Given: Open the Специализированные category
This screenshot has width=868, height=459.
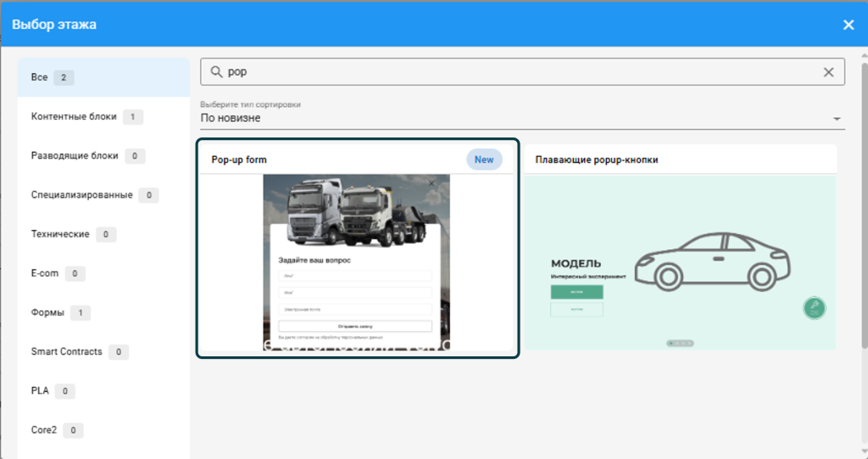Looking at the screenshot, I should tap(103, 195).
